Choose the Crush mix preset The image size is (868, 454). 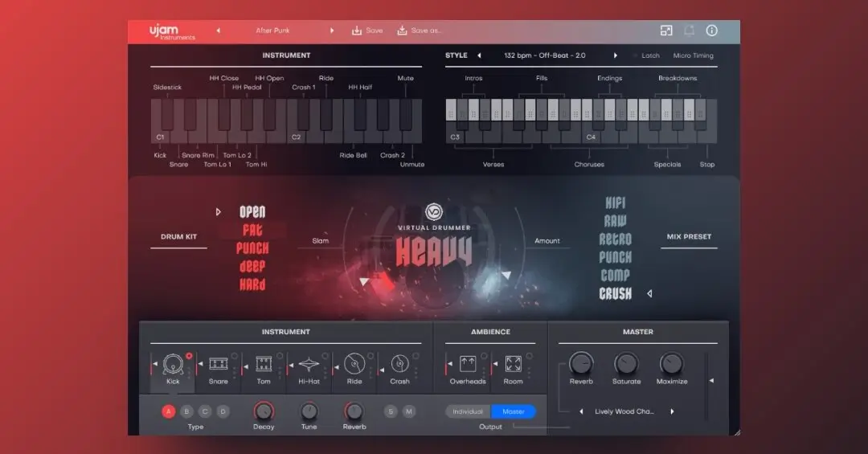coord(615,293)
